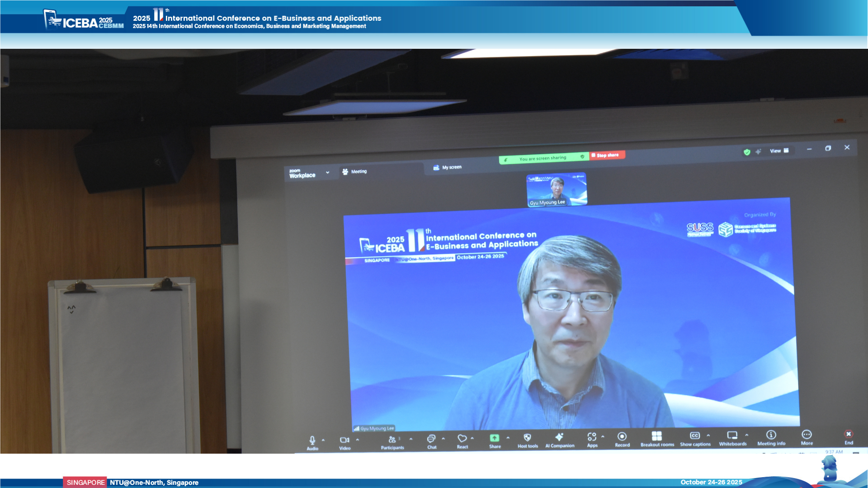Click the React heart icon
Screen dimensions: 868x488
click(462, 438)
